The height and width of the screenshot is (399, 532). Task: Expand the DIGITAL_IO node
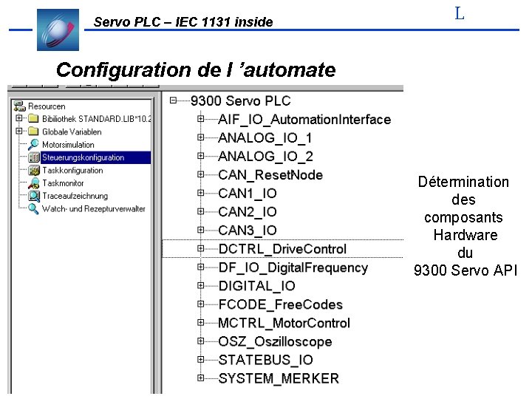click(x=200, y=285)
